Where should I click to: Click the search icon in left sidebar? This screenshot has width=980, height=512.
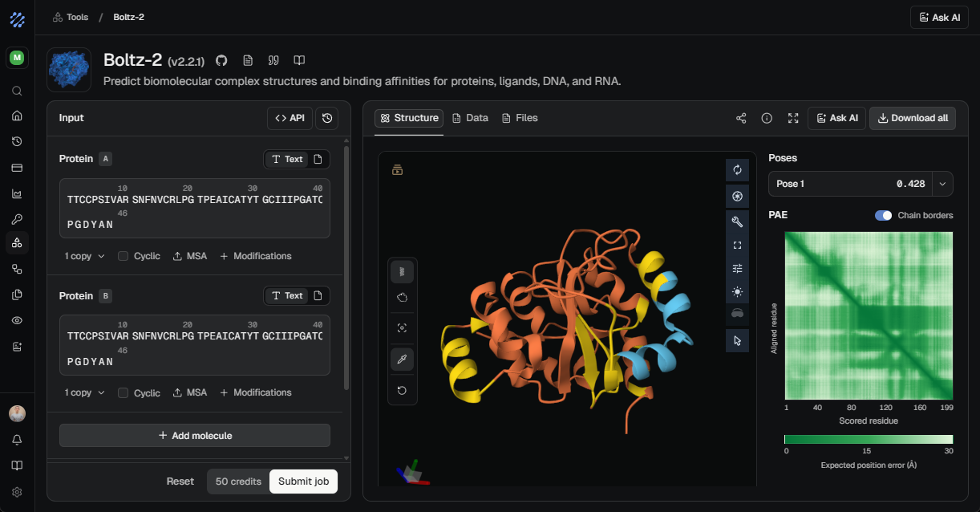[17, 91]
